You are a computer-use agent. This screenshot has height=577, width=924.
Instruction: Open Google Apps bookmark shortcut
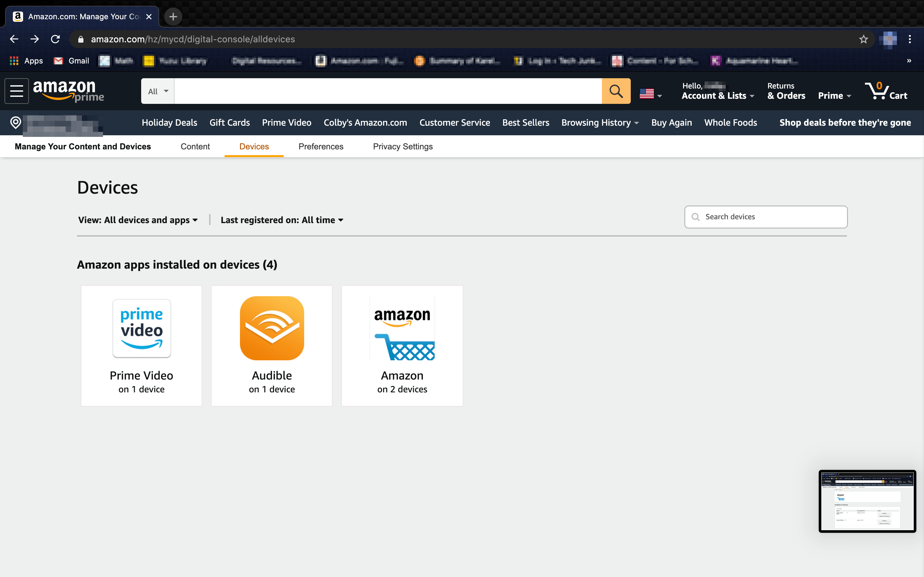pyautogui.click(x=26, y=61)
